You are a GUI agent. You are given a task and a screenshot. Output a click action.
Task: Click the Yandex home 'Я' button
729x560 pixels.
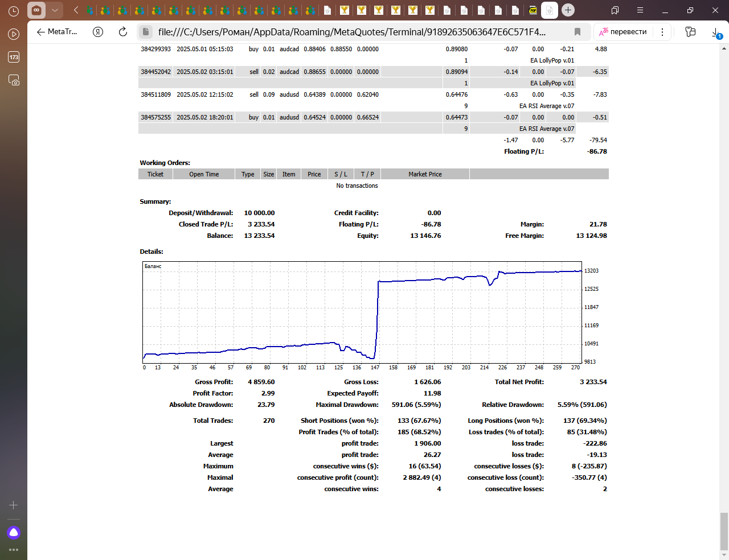click(x=98, y=32)
